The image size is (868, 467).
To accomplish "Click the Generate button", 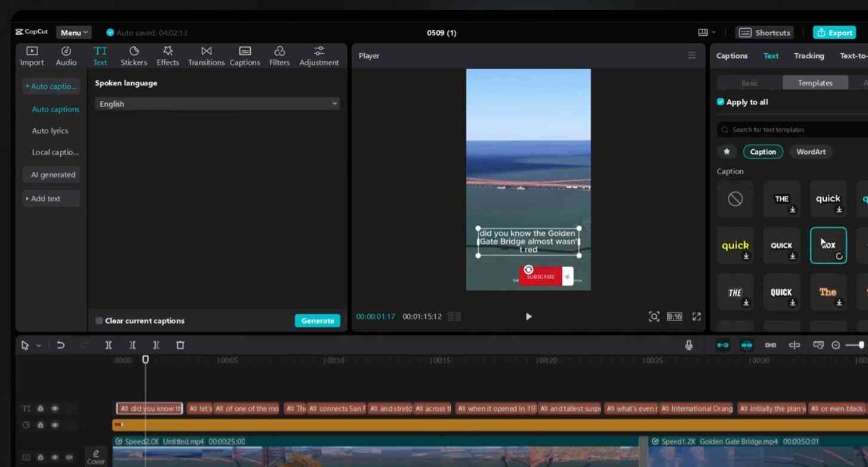I will (318, 321).
